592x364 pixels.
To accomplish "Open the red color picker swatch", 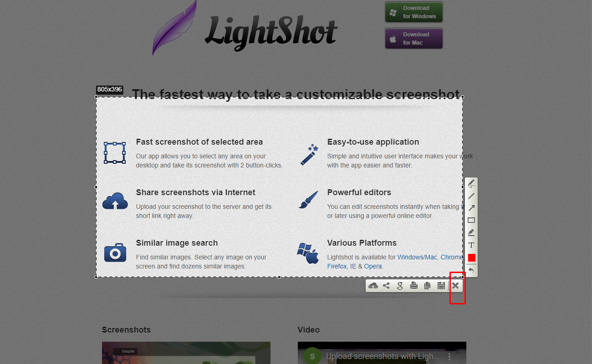I will coord(471,258).
